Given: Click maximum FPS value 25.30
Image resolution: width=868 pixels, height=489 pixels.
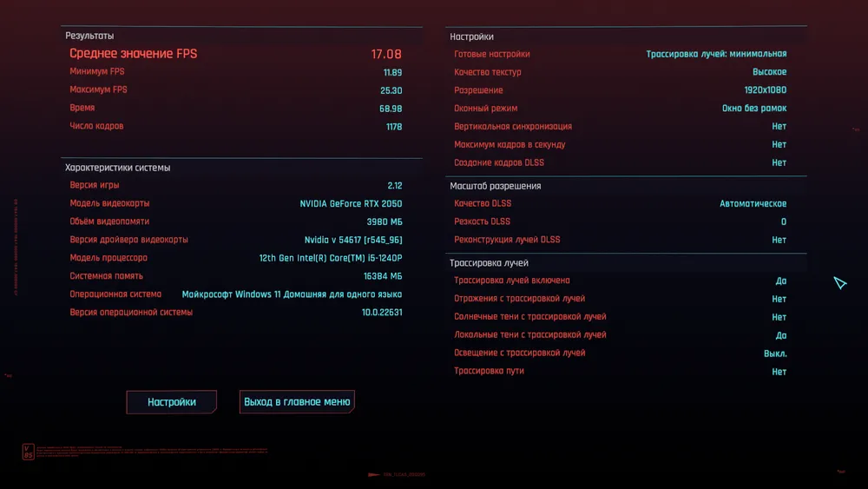Looking at the screenshot, I should (x=391, y=91).
